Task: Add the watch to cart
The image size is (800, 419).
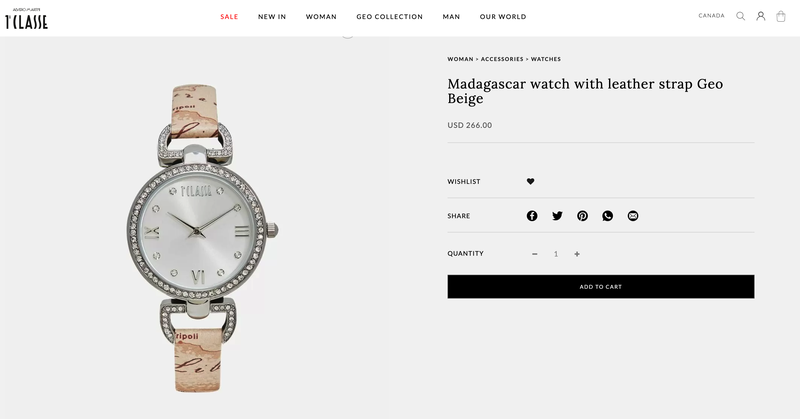Action: tap(601, 287)
